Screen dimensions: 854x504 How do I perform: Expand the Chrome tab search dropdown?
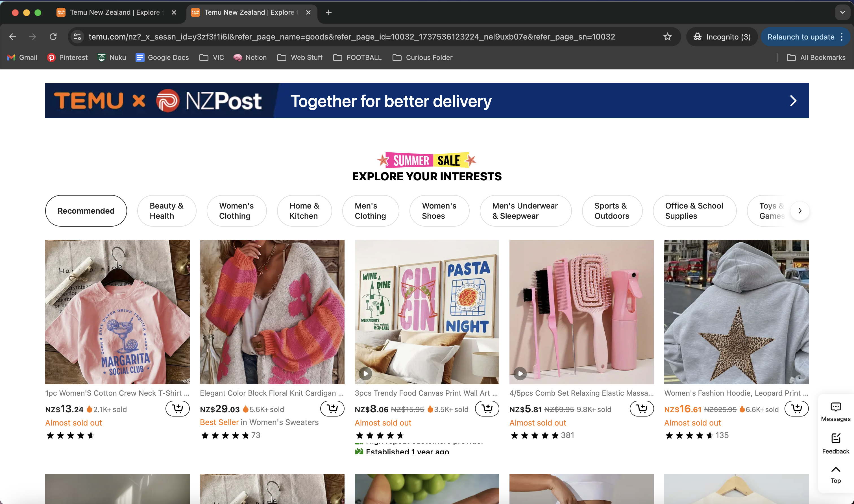point(842,12)
